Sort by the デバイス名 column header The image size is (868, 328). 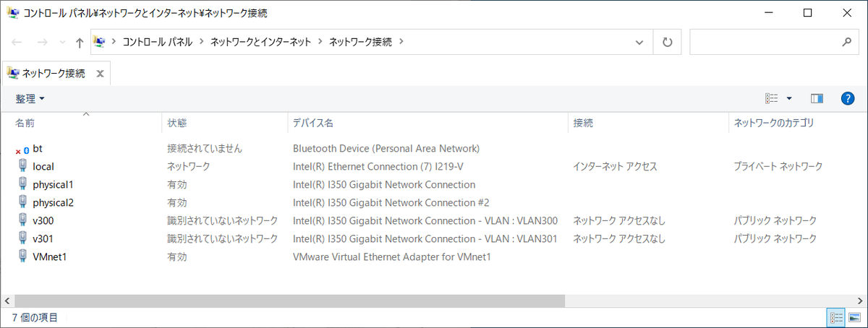point(312,123)
